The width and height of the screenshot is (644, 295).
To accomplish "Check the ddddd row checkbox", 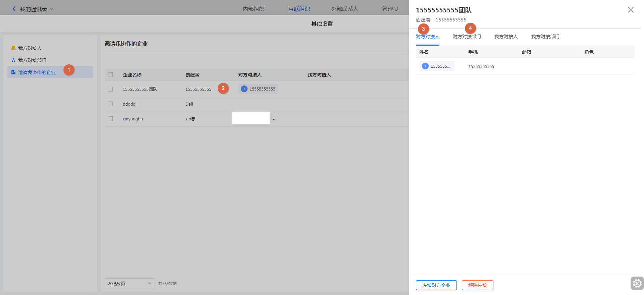I will point(110,104).
